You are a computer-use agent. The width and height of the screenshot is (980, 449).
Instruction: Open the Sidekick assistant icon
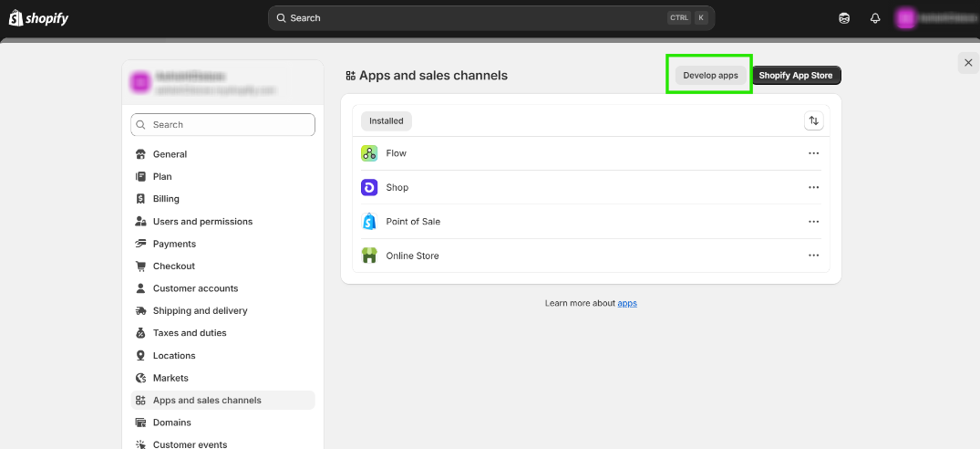point(844,18)
